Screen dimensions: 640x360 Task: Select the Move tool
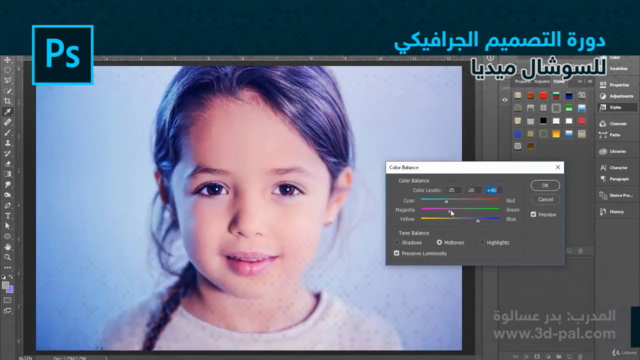coord(7,60)
